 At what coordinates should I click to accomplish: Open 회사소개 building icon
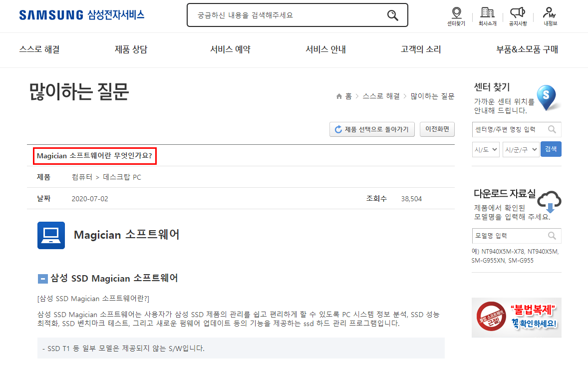[488, 12]
